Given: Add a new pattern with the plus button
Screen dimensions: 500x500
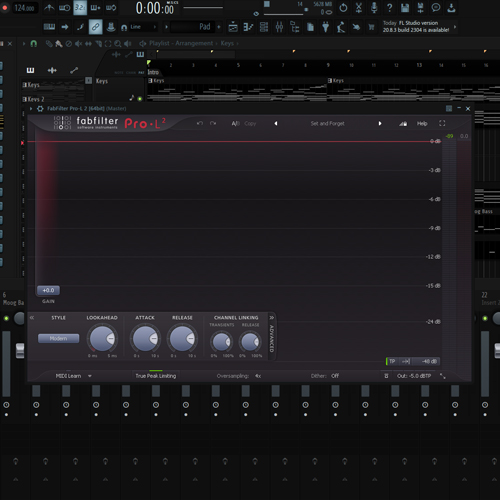Looking at the screenshot, I should pos(219,27).
